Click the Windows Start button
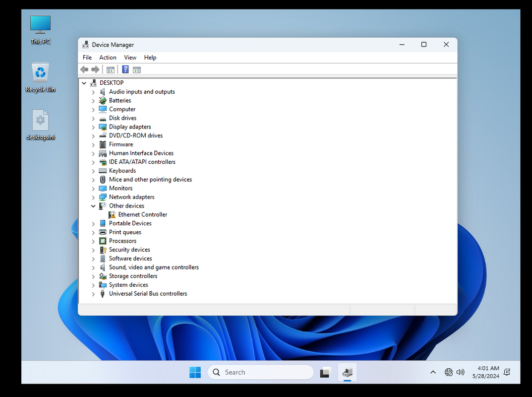Screen dimensions: 532x397 click(195, 372)
